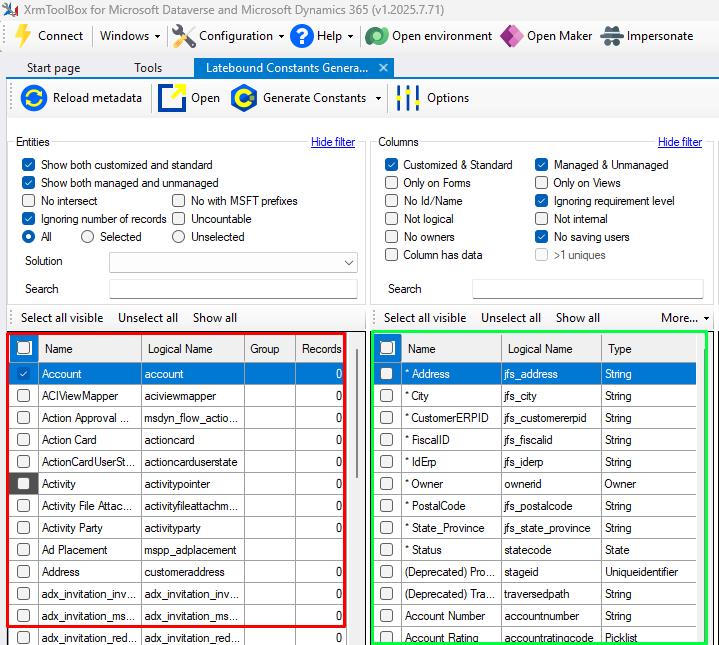
Task: Open the Configuration dropdown arrow
Action: 281,36
